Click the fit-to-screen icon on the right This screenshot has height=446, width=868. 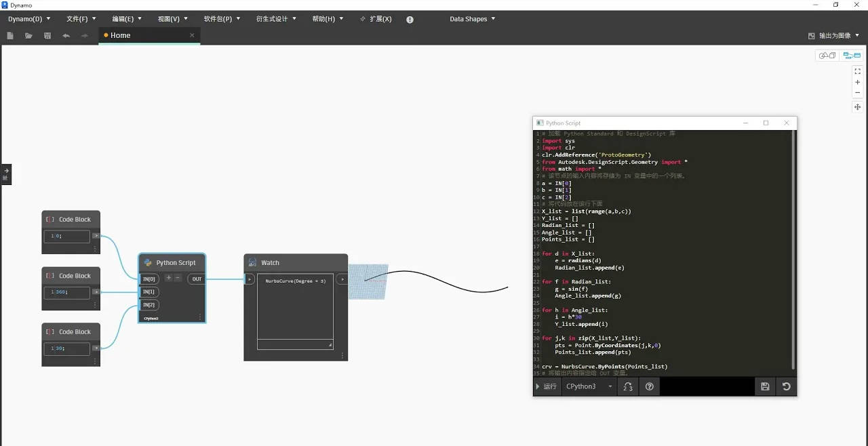click(x=857, y=70)
